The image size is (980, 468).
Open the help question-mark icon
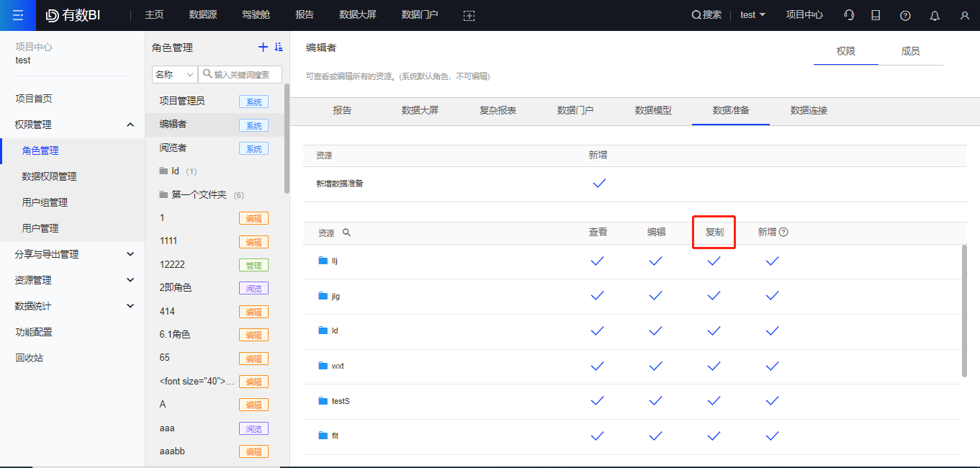(x=904, y=14)
